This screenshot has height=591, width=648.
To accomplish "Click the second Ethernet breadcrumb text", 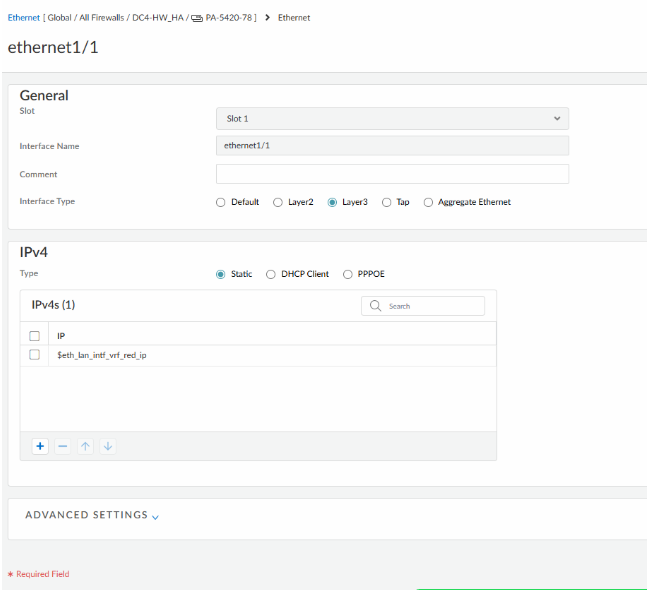I will pos(294,17).
